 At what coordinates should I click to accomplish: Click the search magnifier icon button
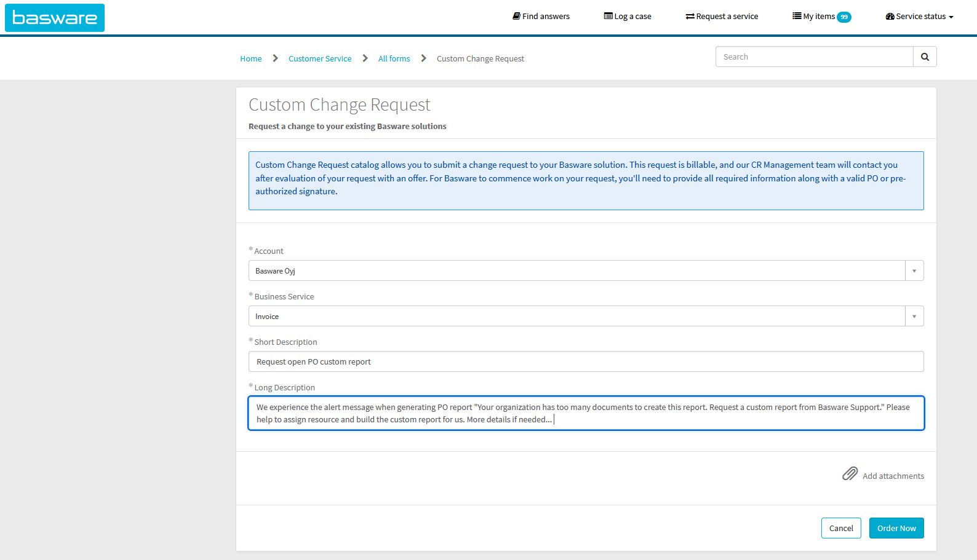click(925, 57)
